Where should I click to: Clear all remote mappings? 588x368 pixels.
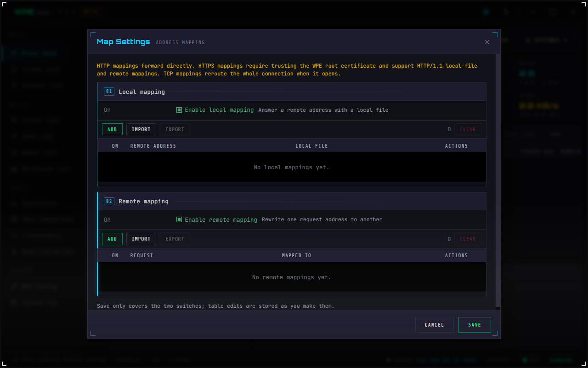coord(468,239)
